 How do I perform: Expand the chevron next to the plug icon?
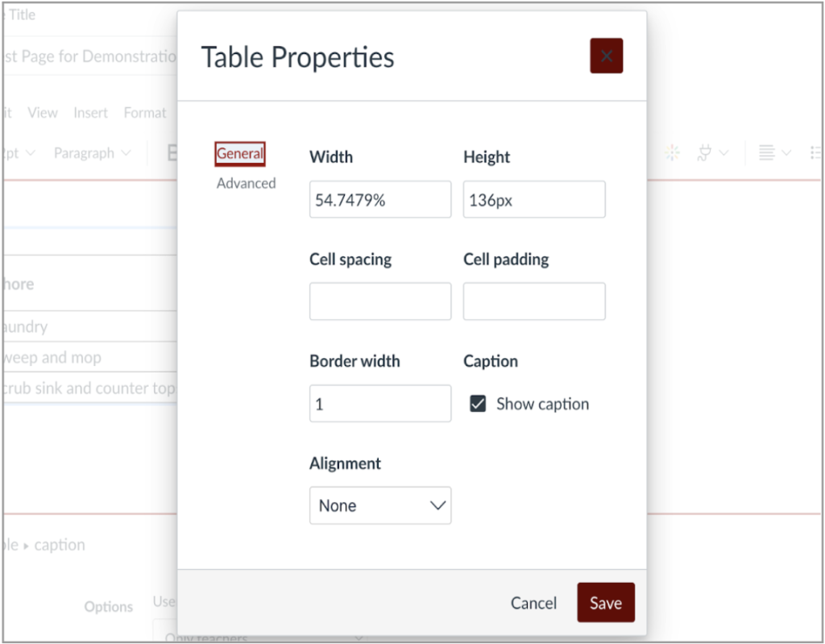coord(724,152)
